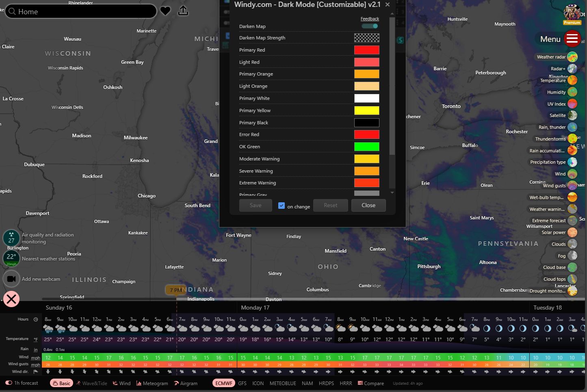Select the METEOBLUE model

283,383
